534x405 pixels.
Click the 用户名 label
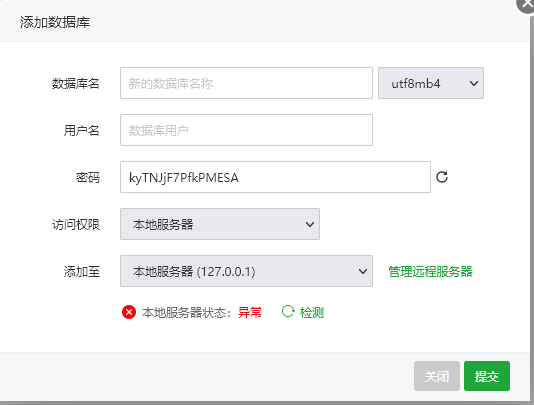click(82, 130)
